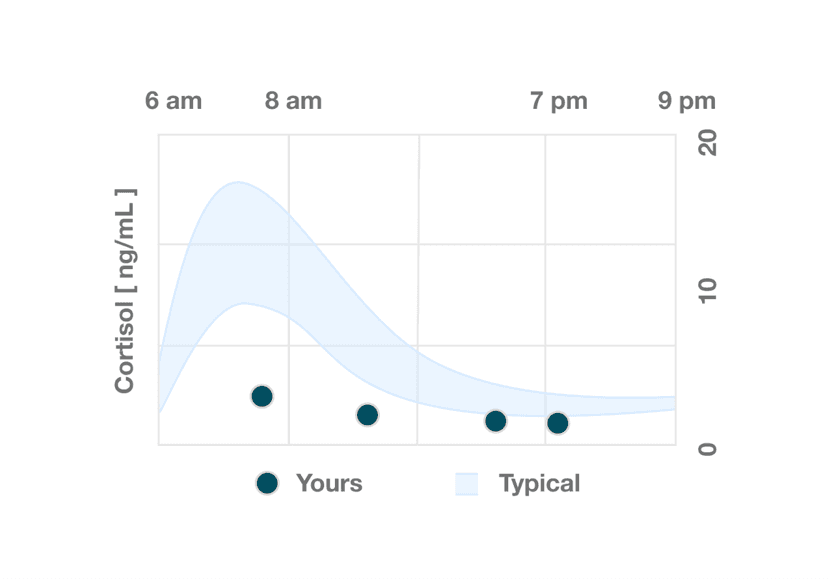Viewport: 828px width, 587px height.
Task: Click the first 'Yours' data point near 8 am
Action: [x=262, y=396]
